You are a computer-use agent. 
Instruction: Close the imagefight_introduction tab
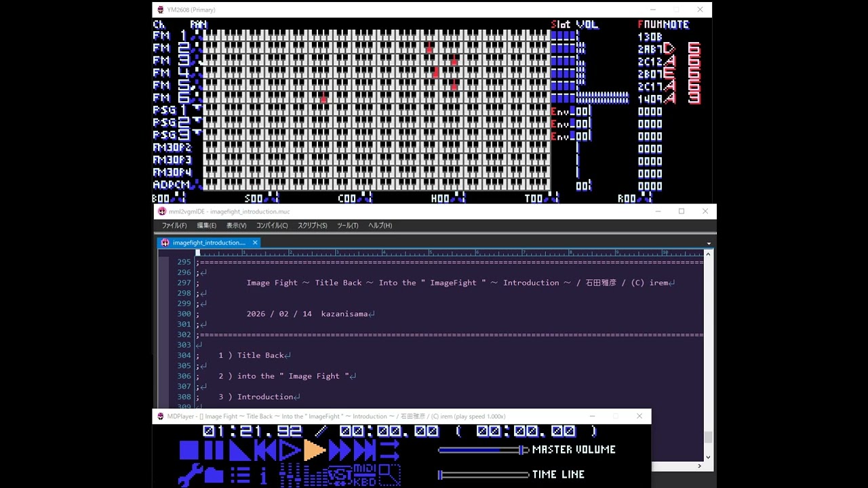click(255, 243)
